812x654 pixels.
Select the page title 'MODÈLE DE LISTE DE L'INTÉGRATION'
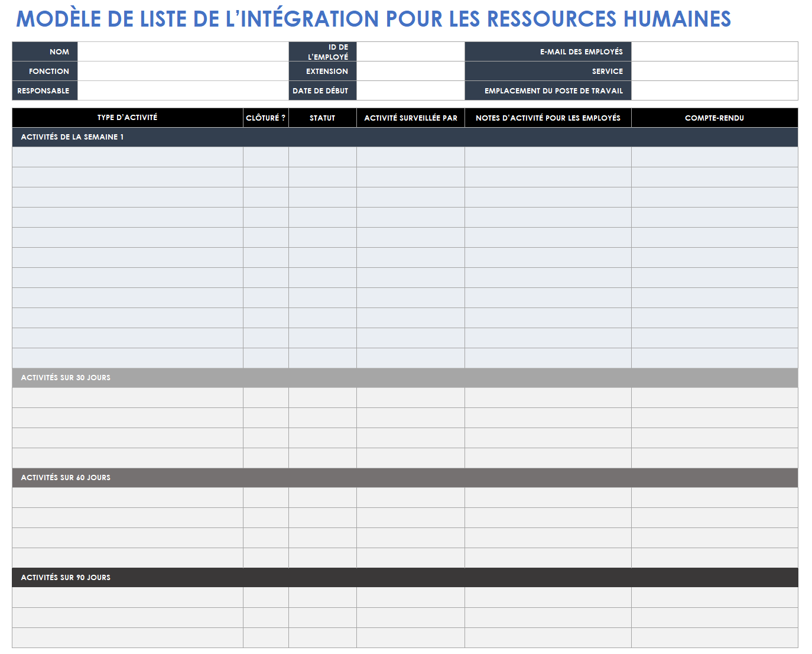coord(197,19)
